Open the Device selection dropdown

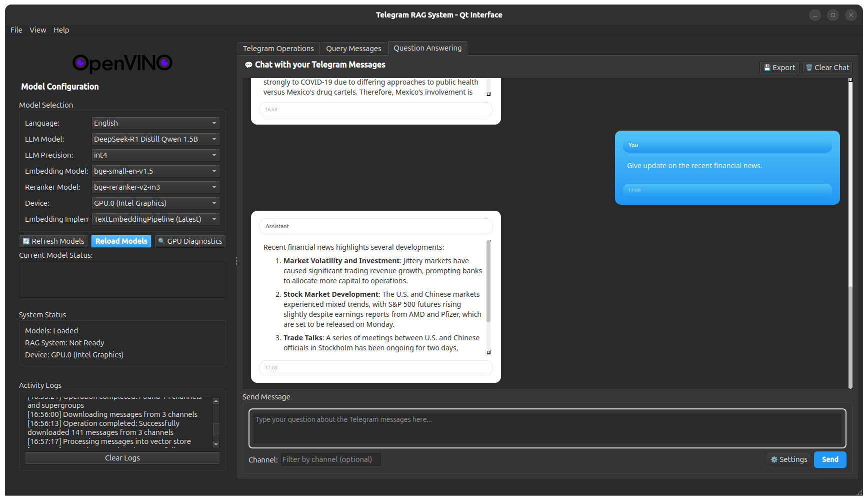pyautogui.click(x=155, y=203)
